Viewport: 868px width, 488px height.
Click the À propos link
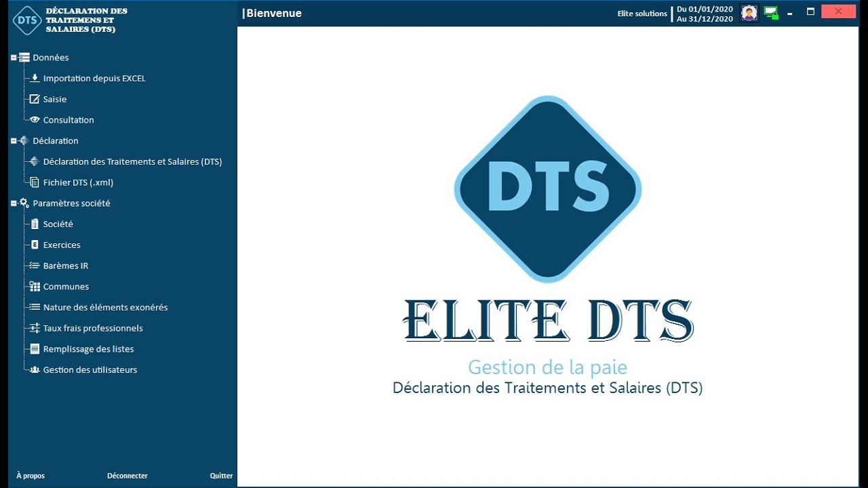point(31,476)
